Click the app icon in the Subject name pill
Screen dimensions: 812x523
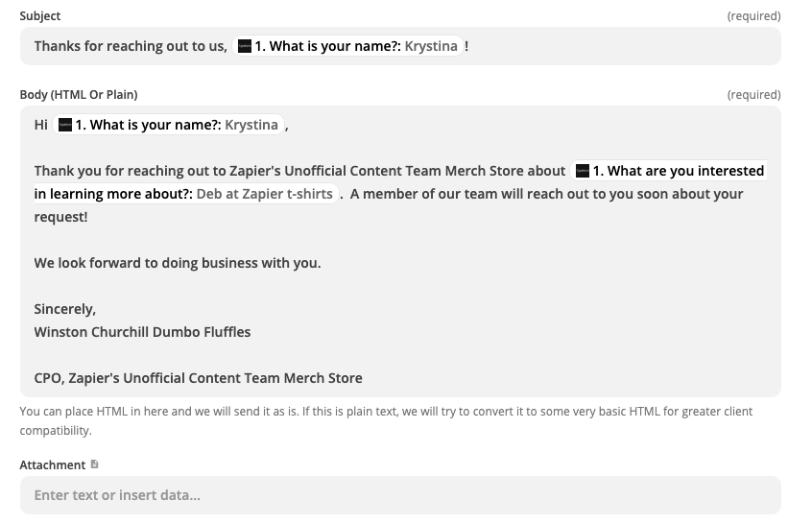(x=245, y=46)
